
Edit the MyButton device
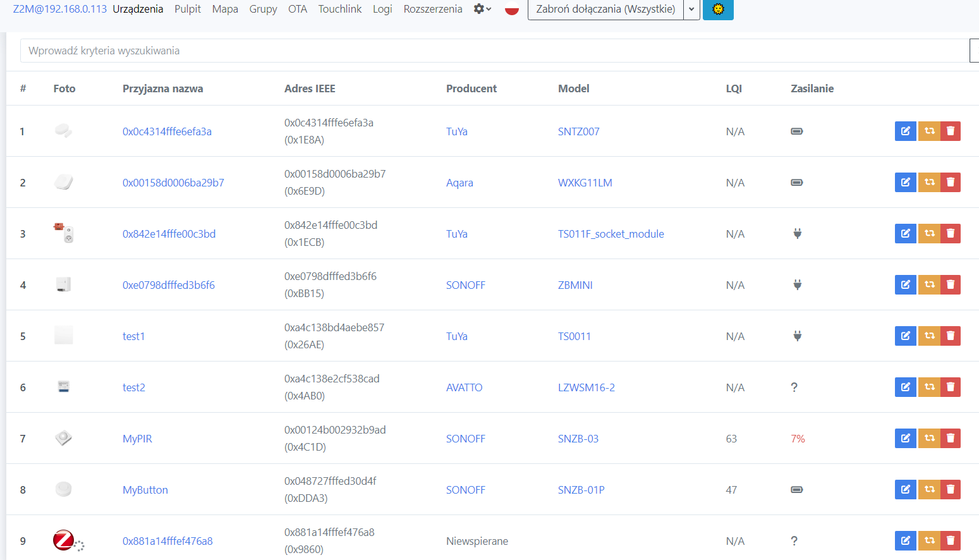pyautogui.click(x=905, y=489)
